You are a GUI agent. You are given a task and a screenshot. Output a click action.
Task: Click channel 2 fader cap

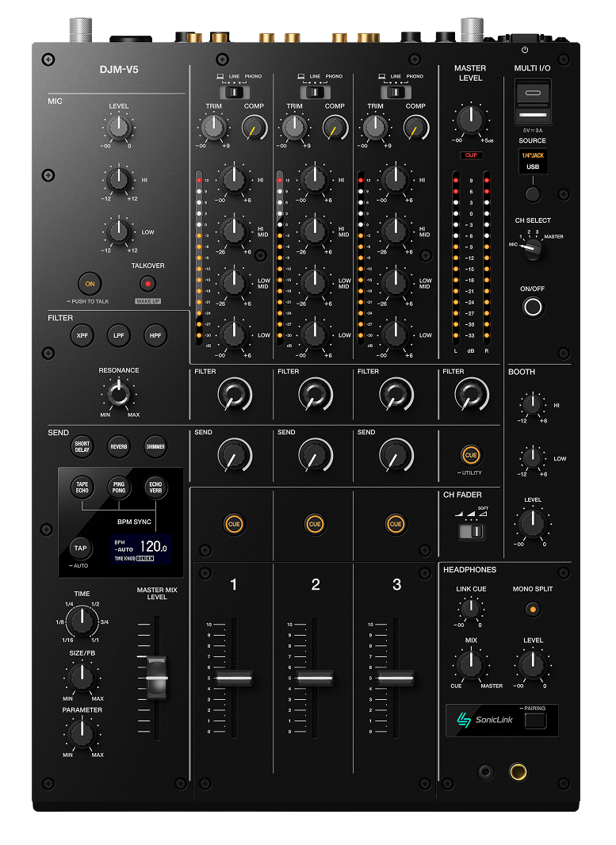(x=315, y=678)
